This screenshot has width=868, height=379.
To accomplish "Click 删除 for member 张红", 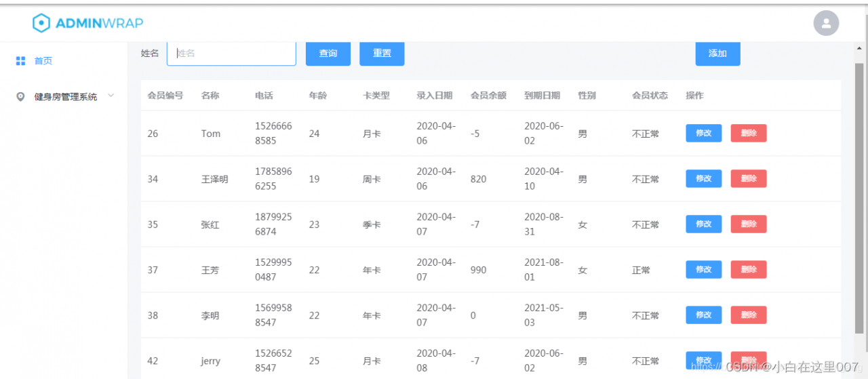I will click(749, 224).
